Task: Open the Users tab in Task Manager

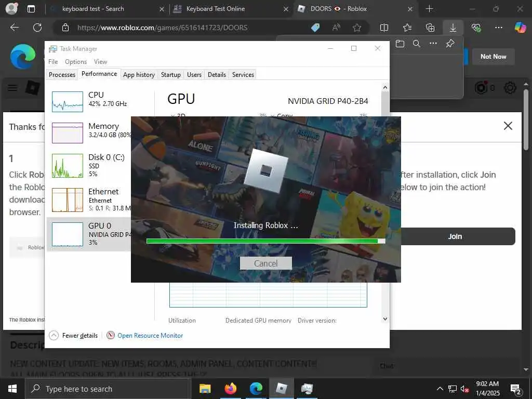Action: [x=194, y=75]
